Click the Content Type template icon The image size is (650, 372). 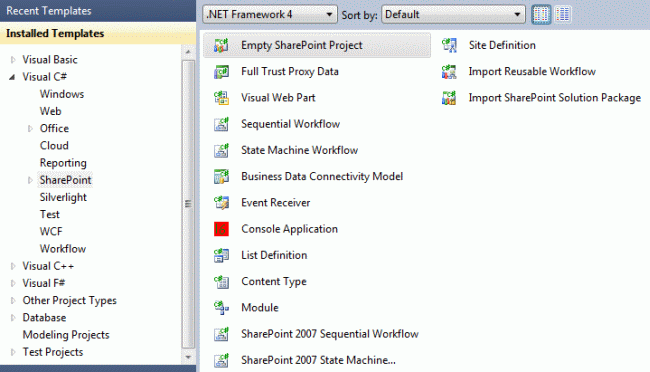[221, 281]
